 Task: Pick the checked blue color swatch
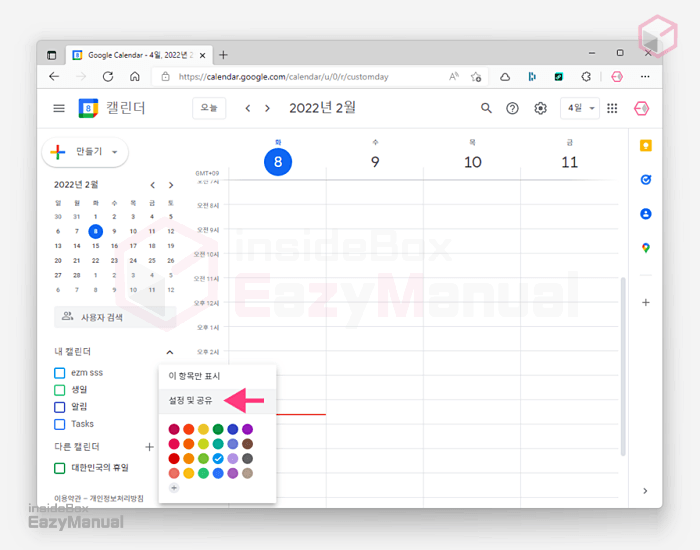(x=218, y=458)
